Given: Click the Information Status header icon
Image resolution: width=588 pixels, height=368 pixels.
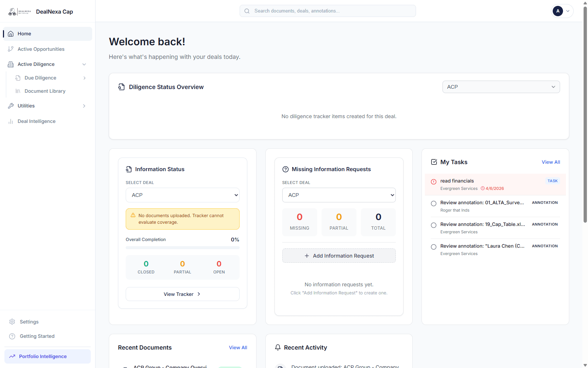Looking at the screenshot, I should tap(129, 169).
